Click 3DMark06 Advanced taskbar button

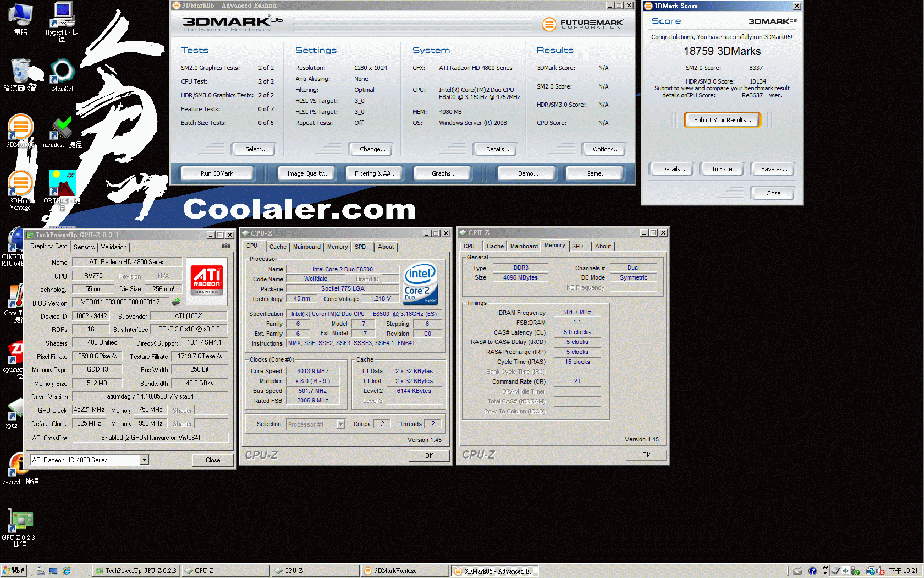coord(495,571)
